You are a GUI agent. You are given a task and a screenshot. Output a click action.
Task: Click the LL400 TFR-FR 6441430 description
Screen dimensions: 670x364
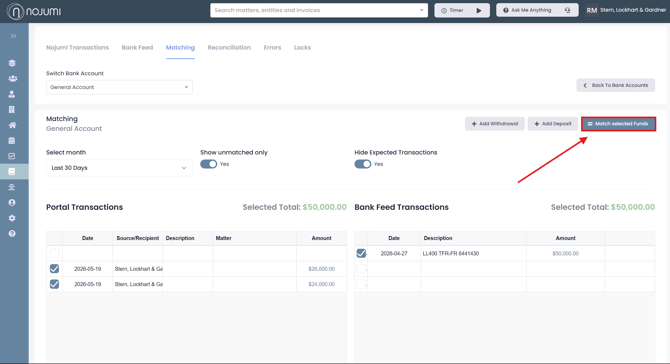451,254
